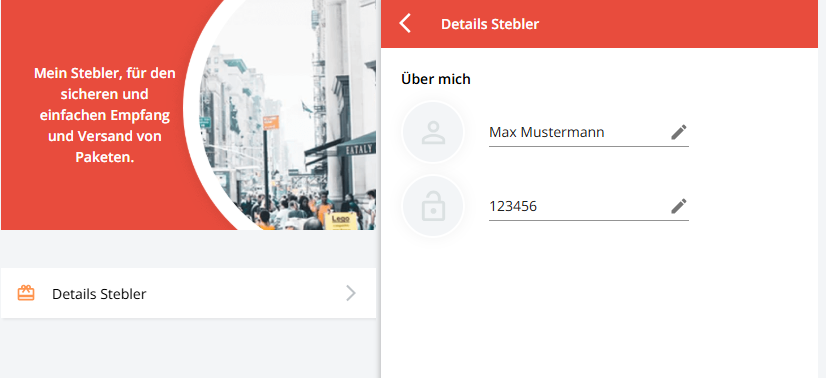
Task: Open the Details Stebler list entry
Action: click(189, 293)
